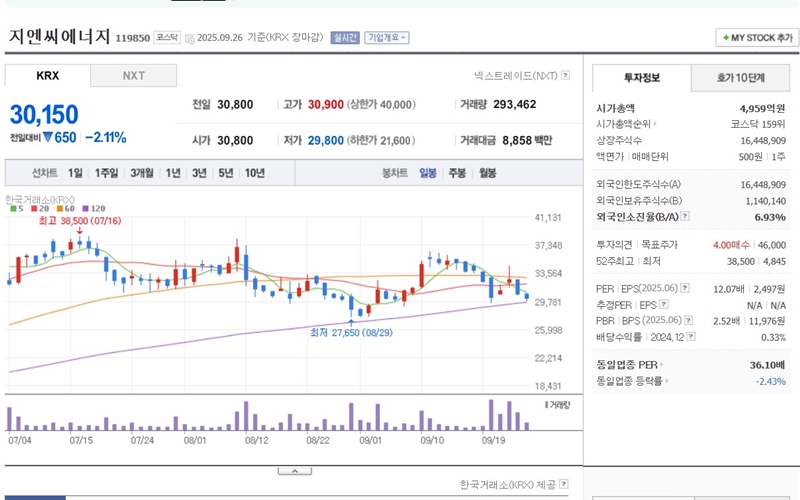Select 월봉 candlestick chart
Screen dimensions: 800x500
click(x=487, y=173)
